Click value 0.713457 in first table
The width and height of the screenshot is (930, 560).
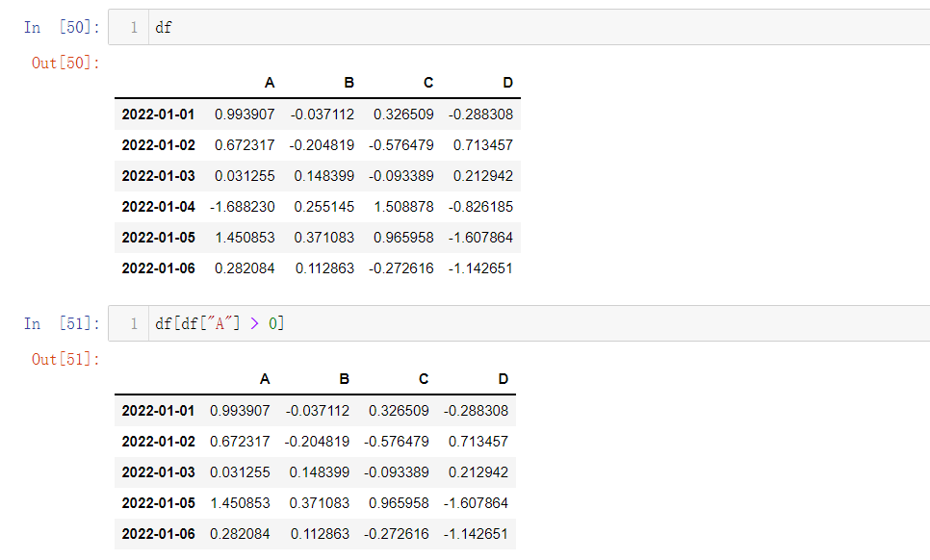point(483,145)
